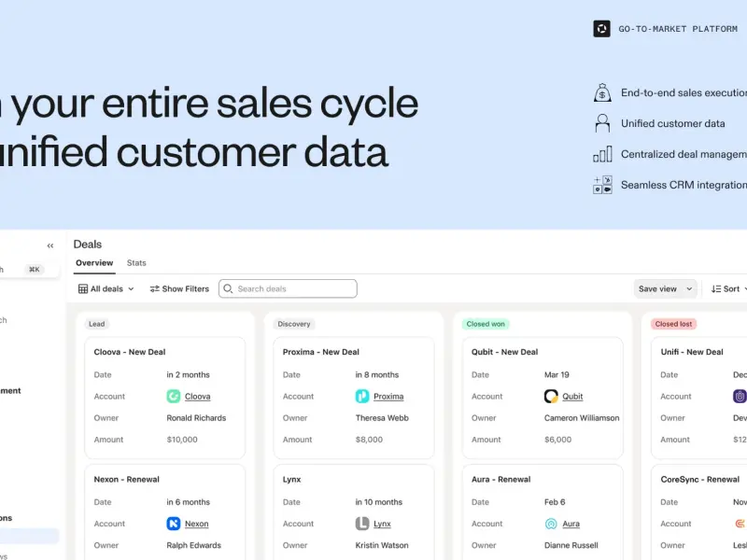The image size is (747, 560).
Task: Click the Discovery stage label
Action: click(x=294, y=324)
